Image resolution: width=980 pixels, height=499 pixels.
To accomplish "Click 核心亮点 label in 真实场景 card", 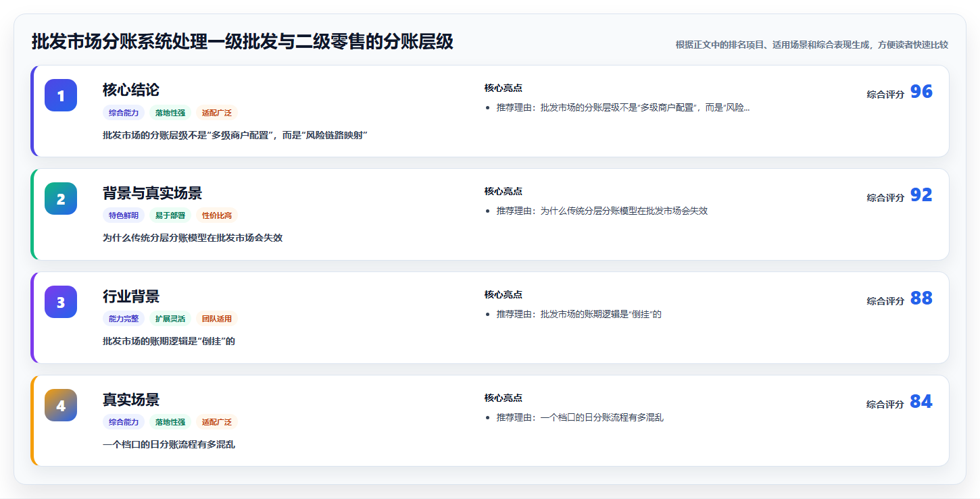I will point(503,398).
